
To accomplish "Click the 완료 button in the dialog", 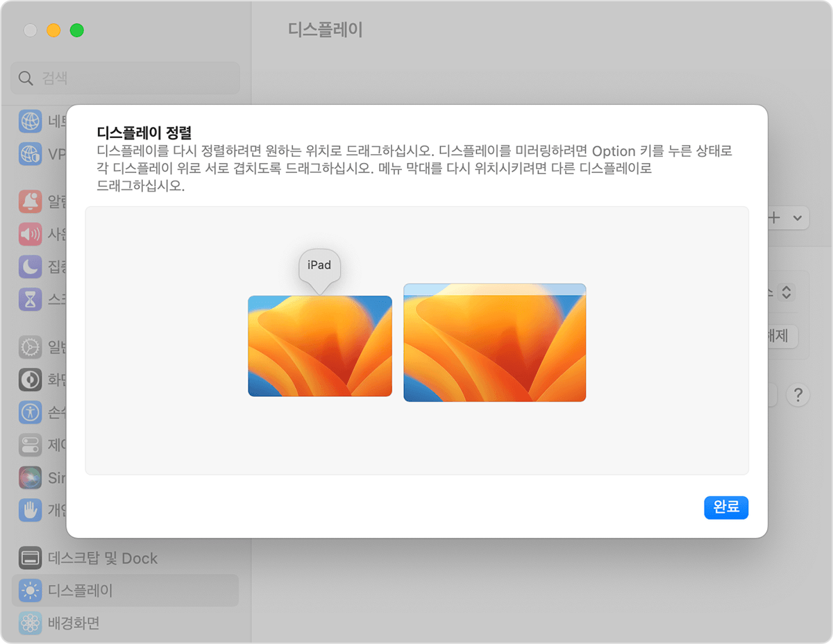I will point(726,507).
